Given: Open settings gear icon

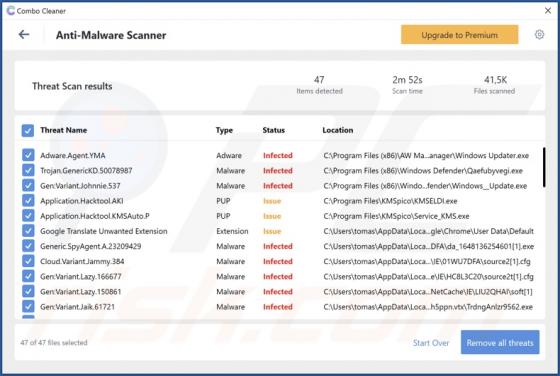Looking at the screenshot, I should click(539, 35).
